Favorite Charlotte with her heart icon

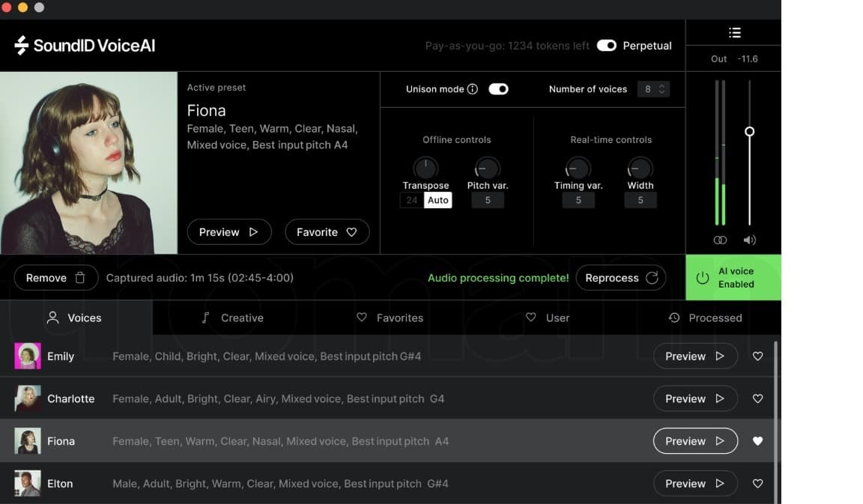click(758, 398)
